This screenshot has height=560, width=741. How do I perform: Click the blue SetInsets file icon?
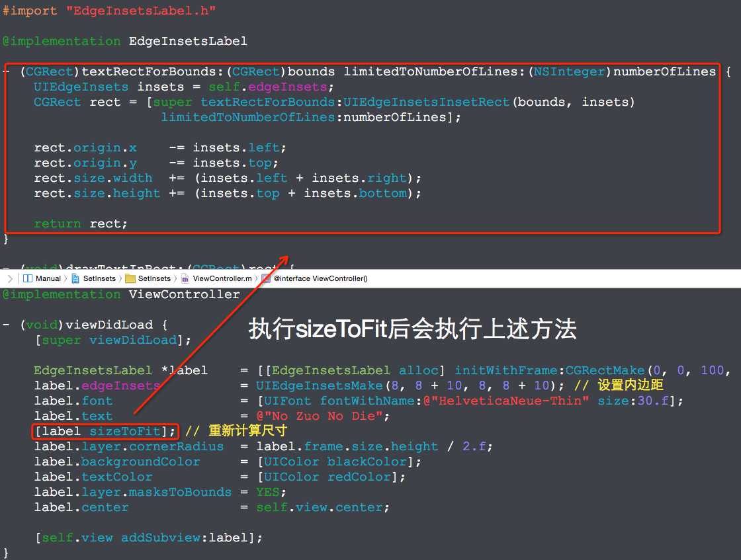(75, 278)
